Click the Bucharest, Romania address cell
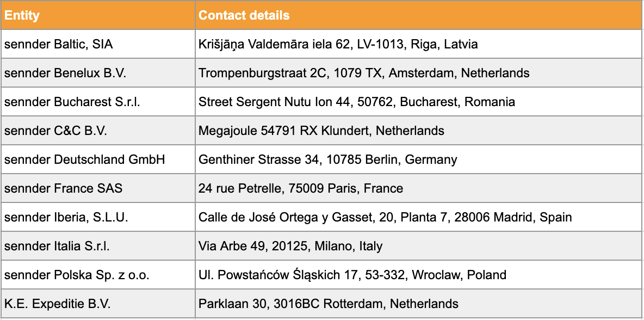The width and height of the screenshot is (644, 320). [x=419, y=101]
